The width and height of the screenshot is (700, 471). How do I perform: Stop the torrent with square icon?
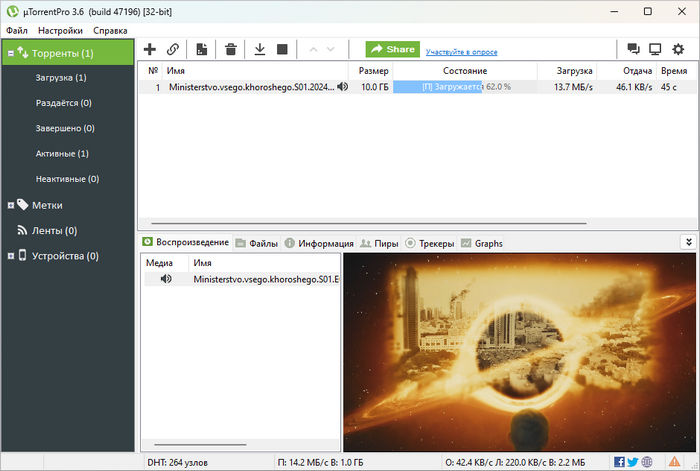[x=282, y=49]
